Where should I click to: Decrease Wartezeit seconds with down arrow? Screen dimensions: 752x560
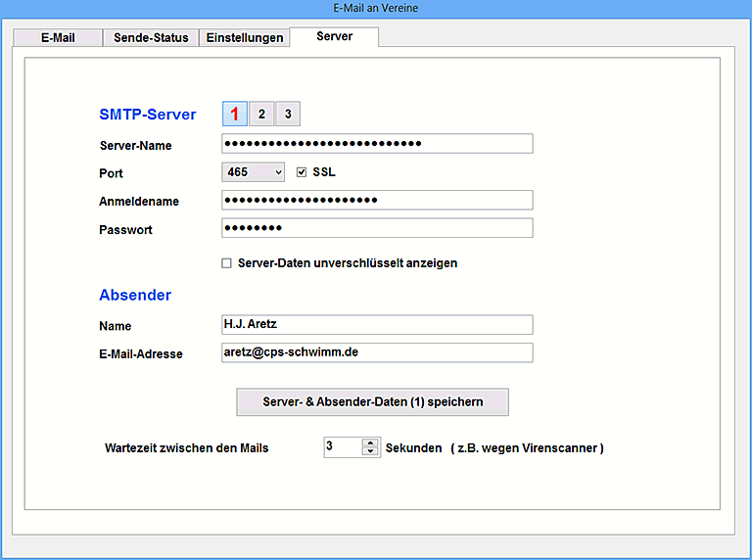370,451
